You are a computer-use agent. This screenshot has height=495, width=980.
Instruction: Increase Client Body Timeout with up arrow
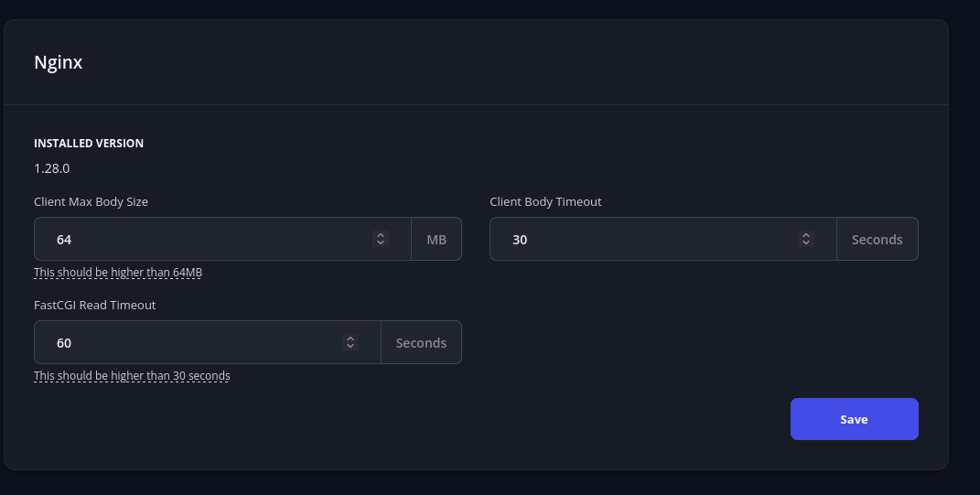806,235
